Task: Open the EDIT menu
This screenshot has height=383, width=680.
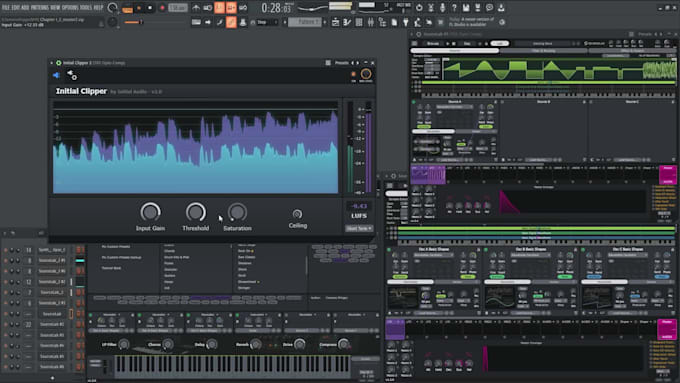Action: coord(16,7)
